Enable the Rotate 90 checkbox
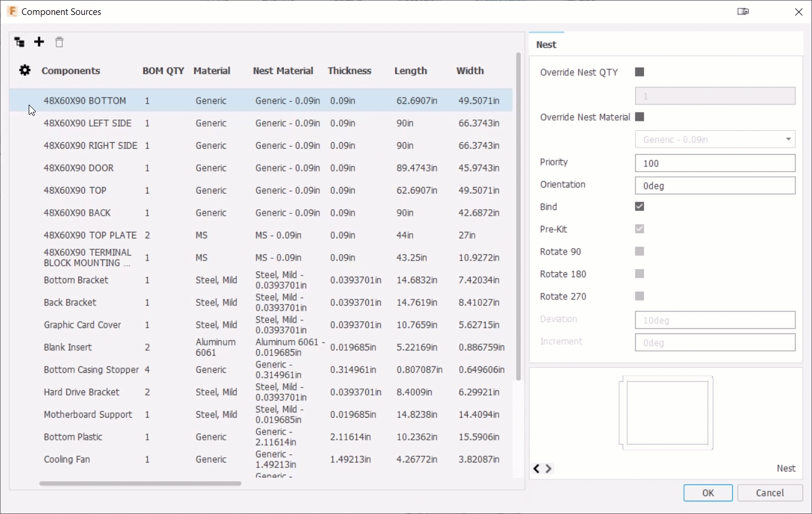Image resolution: width=812 pixels, height=514 pixels. click(639, 252)
